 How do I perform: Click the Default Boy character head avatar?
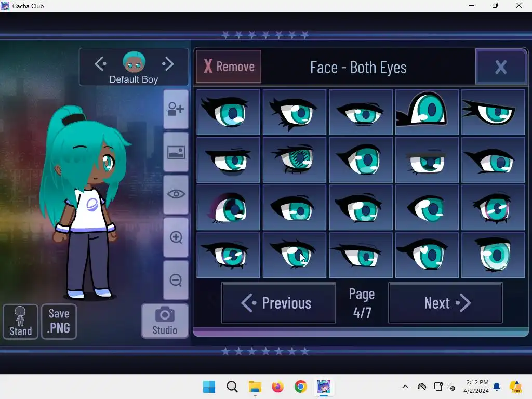click(134, 62)
